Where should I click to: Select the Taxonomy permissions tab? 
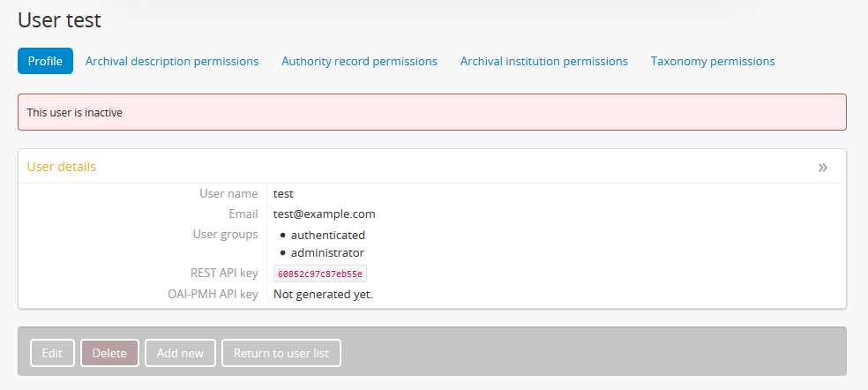(x=713, y=61)
